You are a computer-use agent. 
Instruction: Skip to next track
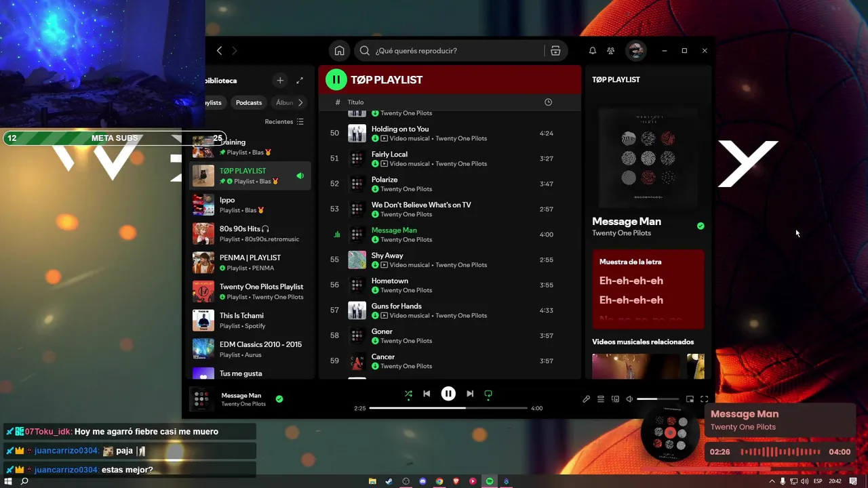[470, 394]
